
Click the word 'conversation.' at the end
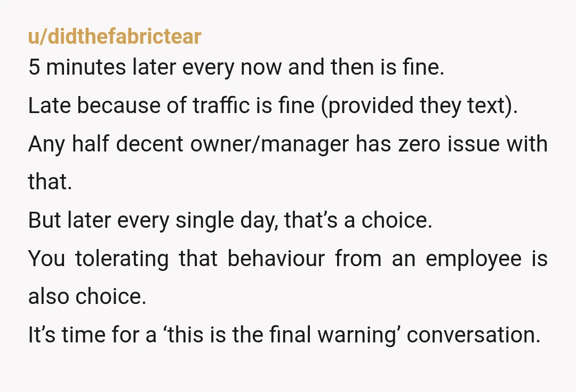[474, 335]
